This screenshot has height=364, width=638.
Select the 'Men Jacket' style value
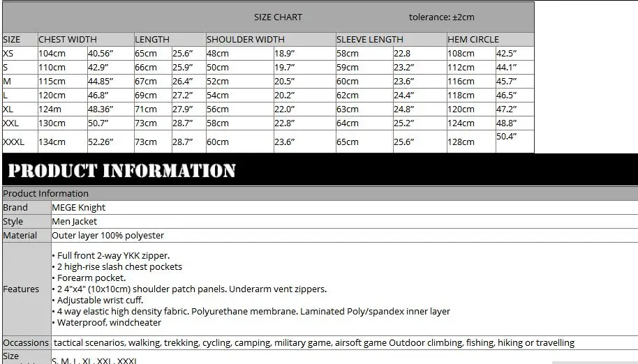75,222
